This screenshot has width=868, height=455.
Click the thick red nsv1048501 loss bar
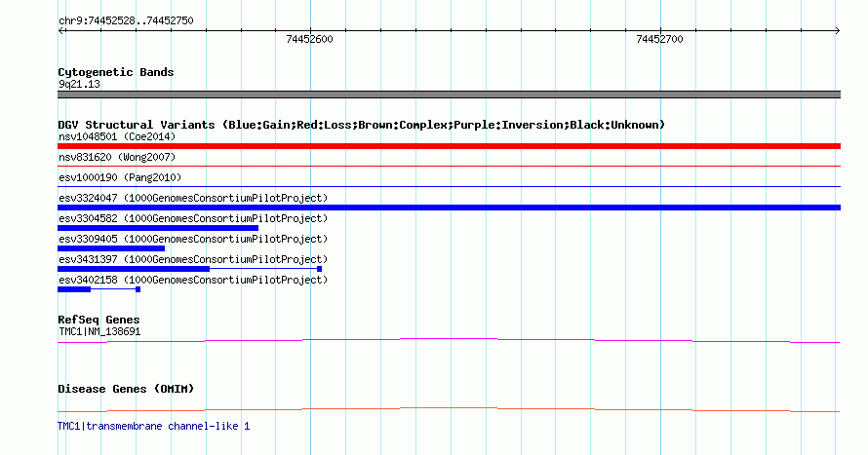coord(449,146)
